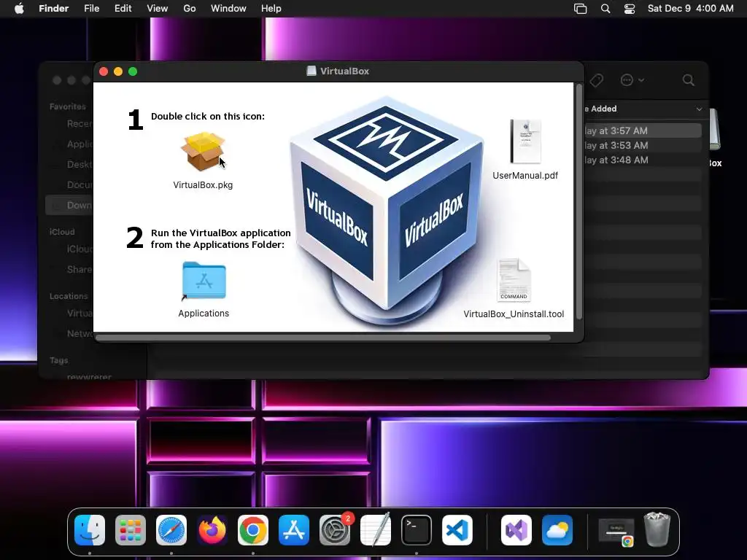Click the search icon in background Finder window
Image resolution: width=747 pixels, height=560 pixels.
[689, 80]
